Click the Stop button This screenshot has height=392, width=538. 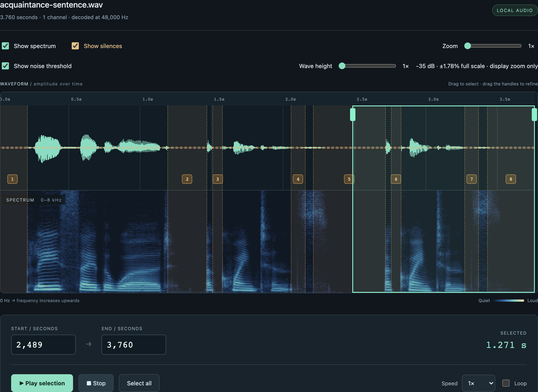coord(96,383)
